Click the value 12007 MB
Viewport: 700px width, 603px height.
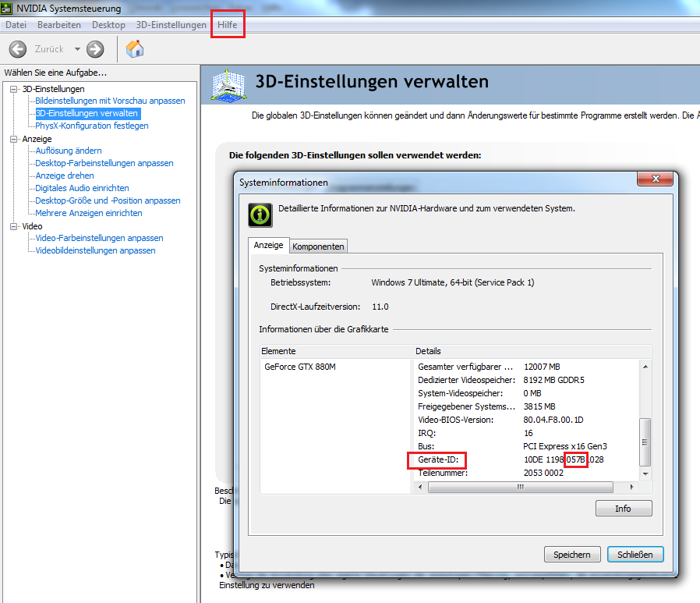point(542,367)
